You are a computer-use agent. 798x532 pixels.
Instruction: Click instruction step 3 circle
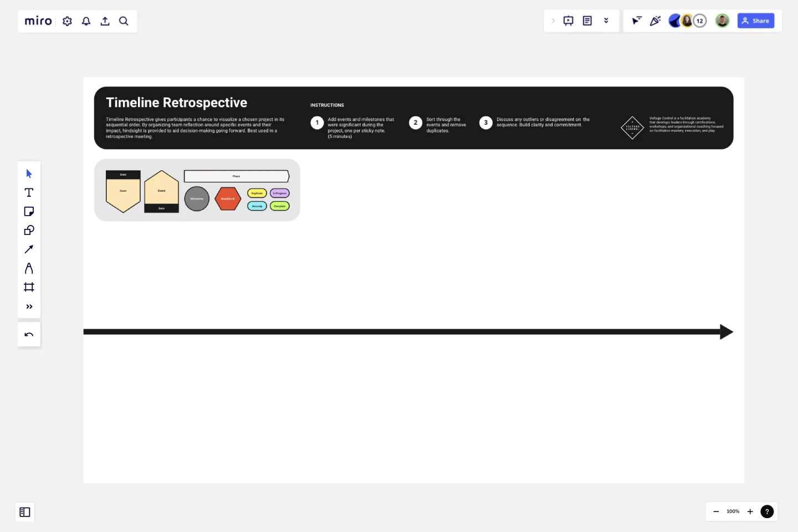click(486, 122)
